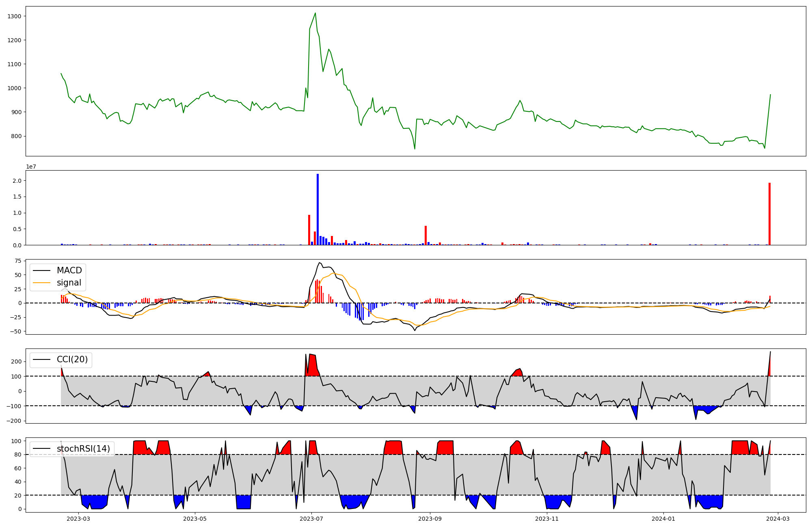Click the orange signal legend line
812x528 pixels.
coord(41,283)
